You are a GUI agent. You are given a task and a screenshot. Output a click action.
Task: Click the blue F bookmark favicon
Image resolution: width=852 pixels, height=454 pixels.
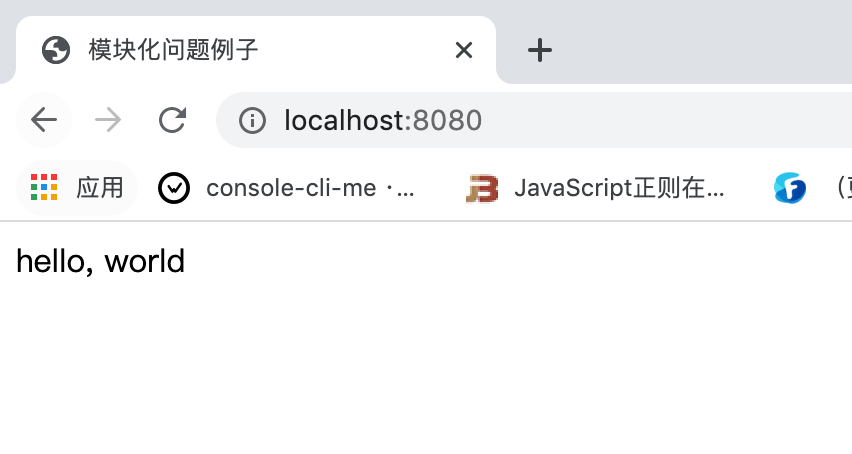(x=790, y=187)
